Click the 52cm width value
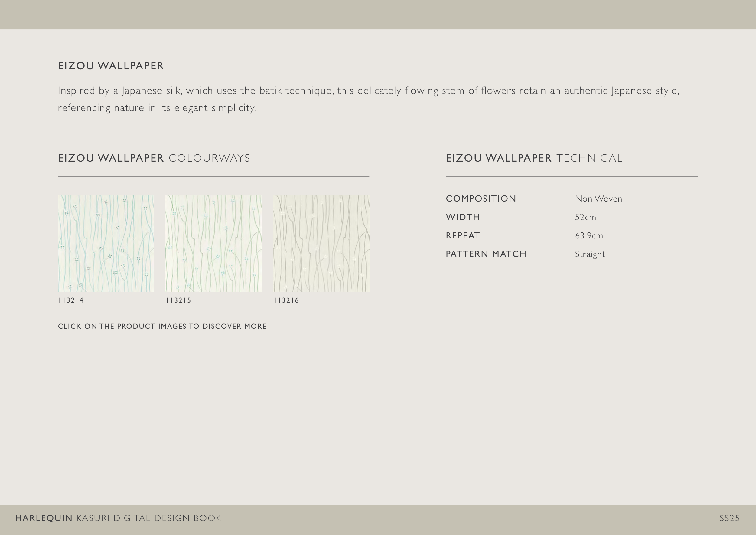Viewport: 756px width, 535px height. [x=585, y=217]
